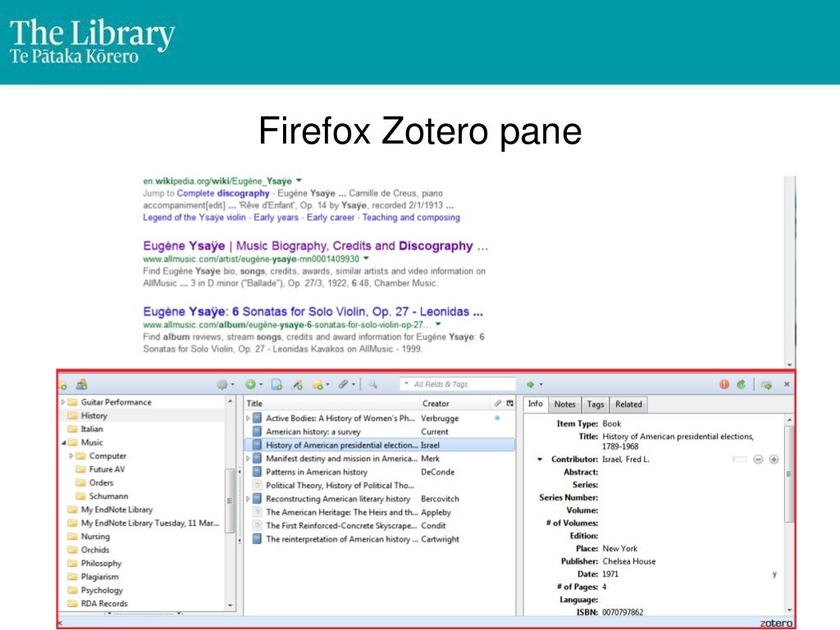The width and height of the screenshot is (840, 630).
Task: Open 6 Sonatas for Solo Violin link
Action: (313, 312)
